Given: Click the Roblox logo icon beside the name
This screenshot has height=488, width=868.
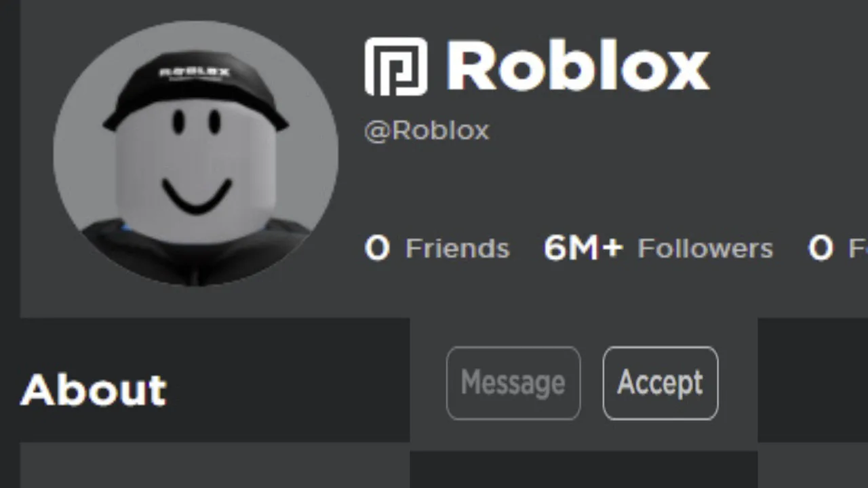Looking at the screenshot, I should pyautogui.click(x=396, y=66).
